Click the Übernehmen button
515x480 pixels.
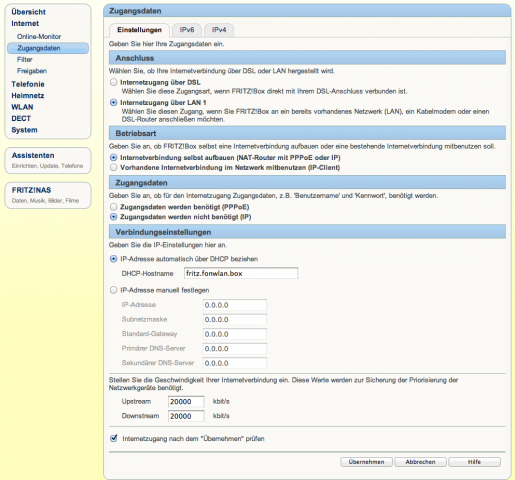pos(366,462)
